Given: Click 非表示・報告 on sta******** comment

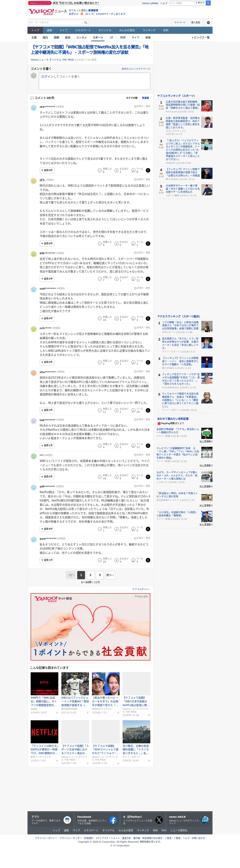Looking at the screenshot, I should pos(142,106).
